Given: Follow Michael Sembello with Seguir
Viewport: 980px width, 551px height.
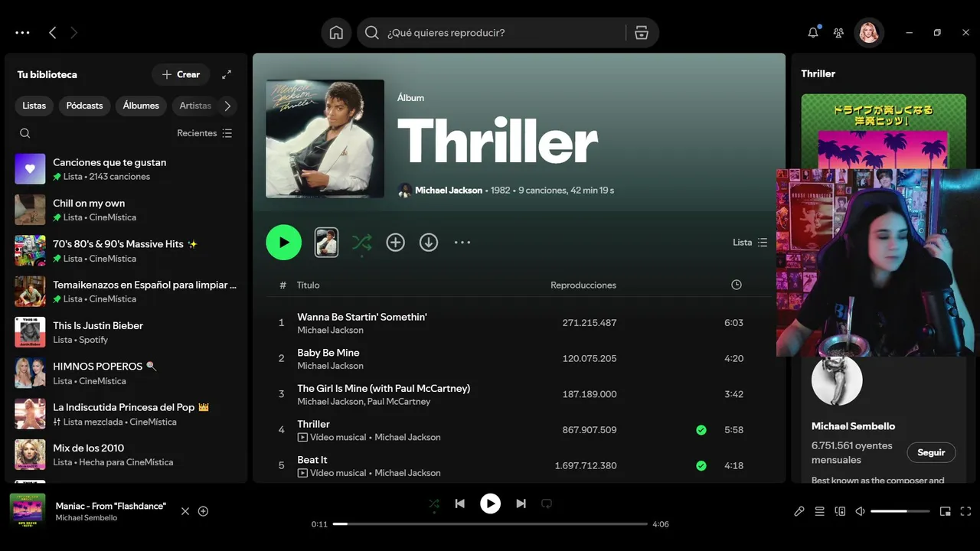Looking at the screenshot, I should 931,452.
